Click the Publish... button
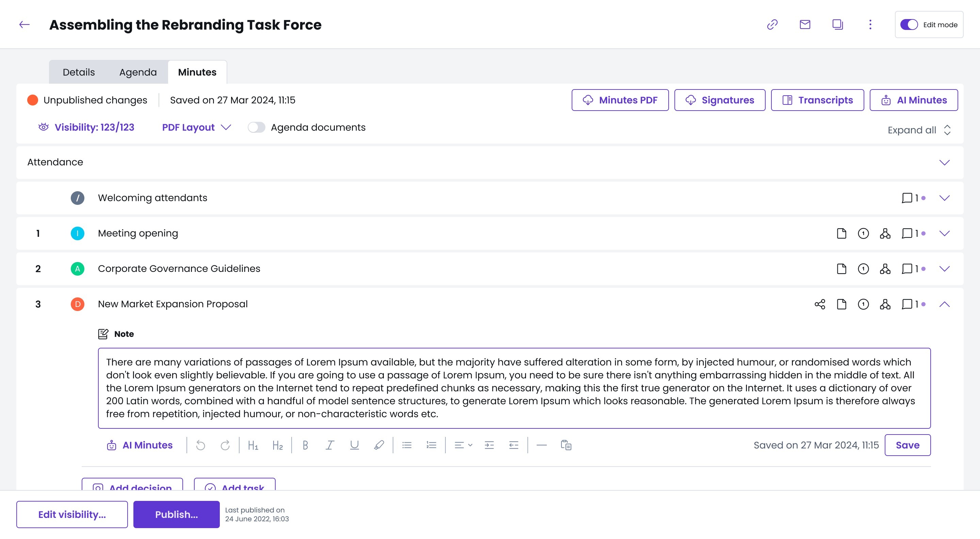 point(176,514)
